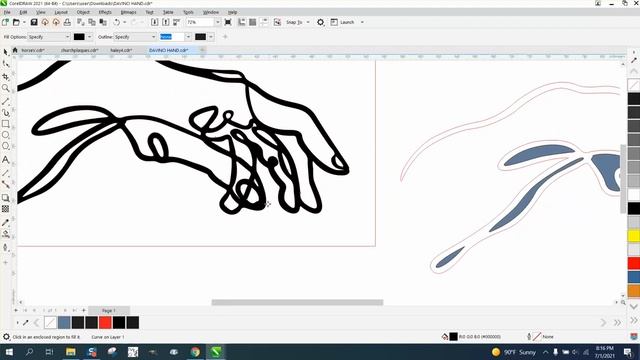
Task: Open the fill color picker dropdown
Action: [89, 37]
